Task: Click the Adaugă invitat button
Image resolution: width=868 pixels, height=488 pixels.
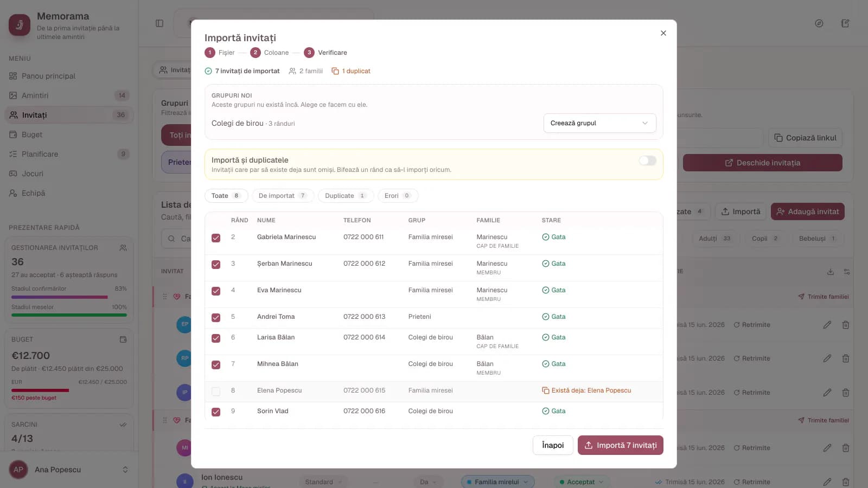Action: 808,211
